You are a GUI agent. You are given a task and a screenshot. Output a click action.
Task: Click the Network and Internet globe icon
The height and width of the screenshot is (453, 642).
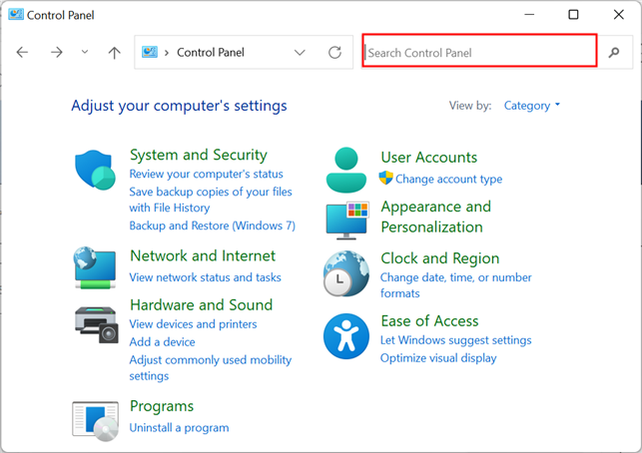click(x=96, y=268)
